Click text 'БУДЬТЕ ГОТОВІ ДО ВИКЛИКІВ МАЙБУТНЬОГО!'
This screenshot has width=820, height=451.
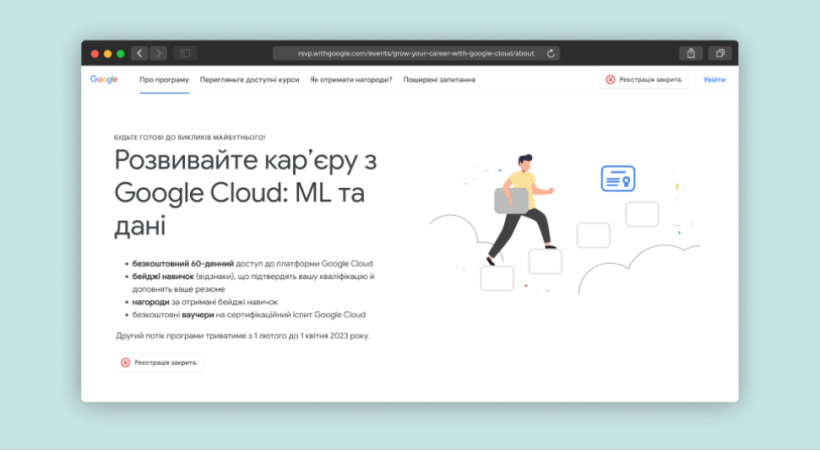tap(189, 138)
